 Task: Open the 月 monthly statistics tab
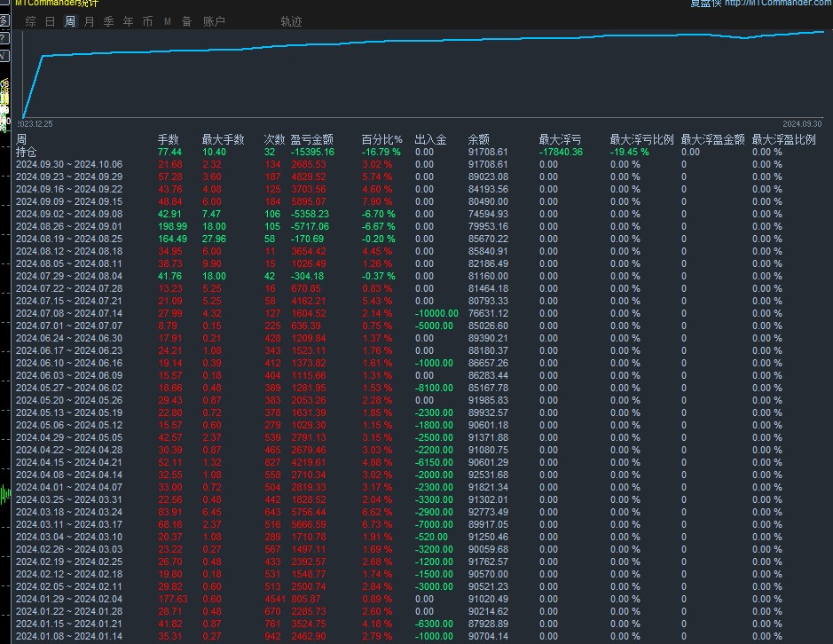tap(90, 21)
